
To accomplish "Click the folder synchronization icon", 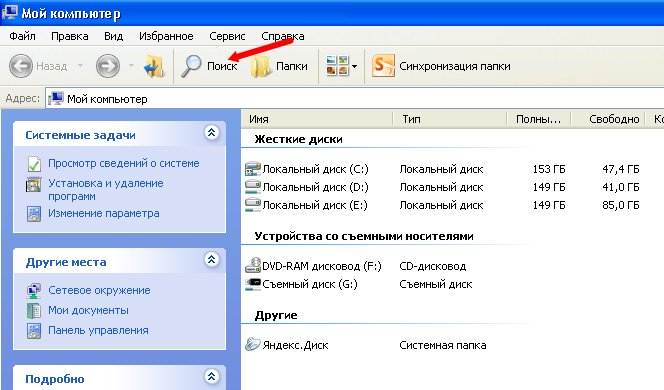I will coord(383,66).
